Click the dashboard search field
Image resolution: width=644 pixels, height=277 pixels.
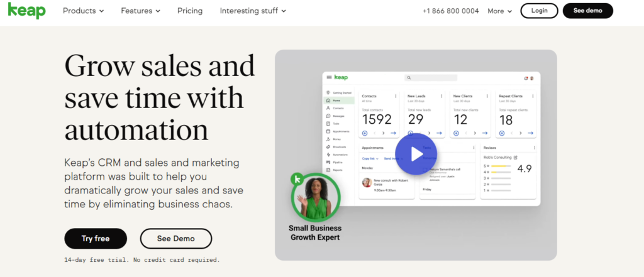point(431,77)
